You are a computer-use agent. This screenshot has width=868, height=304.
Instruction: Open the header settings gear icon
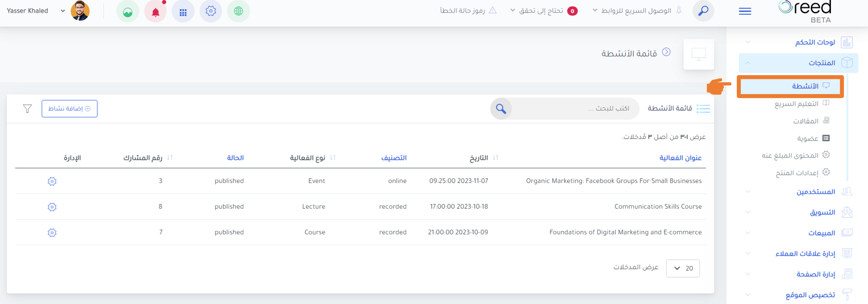pos(211,11)
